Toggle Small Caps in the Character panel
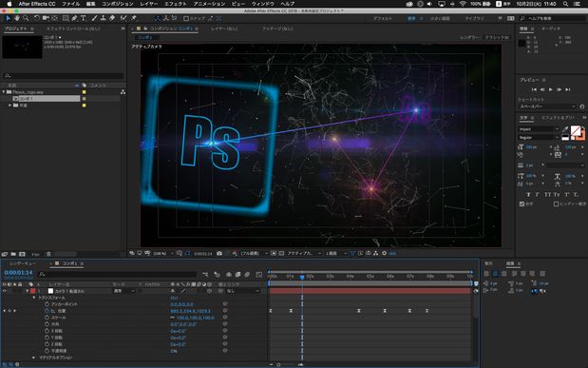The image size is (588, 368). [x=557, y=195]
